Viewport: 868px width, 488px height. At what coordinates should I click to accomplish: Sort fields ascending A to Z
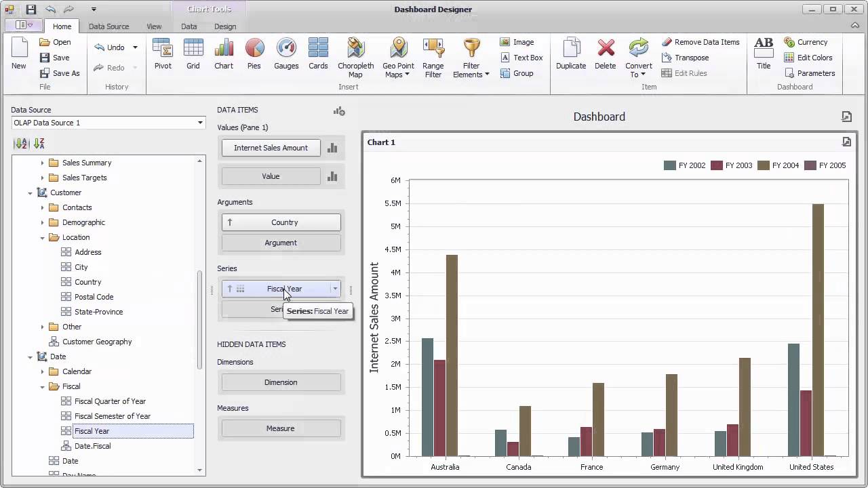coord(21,144)
